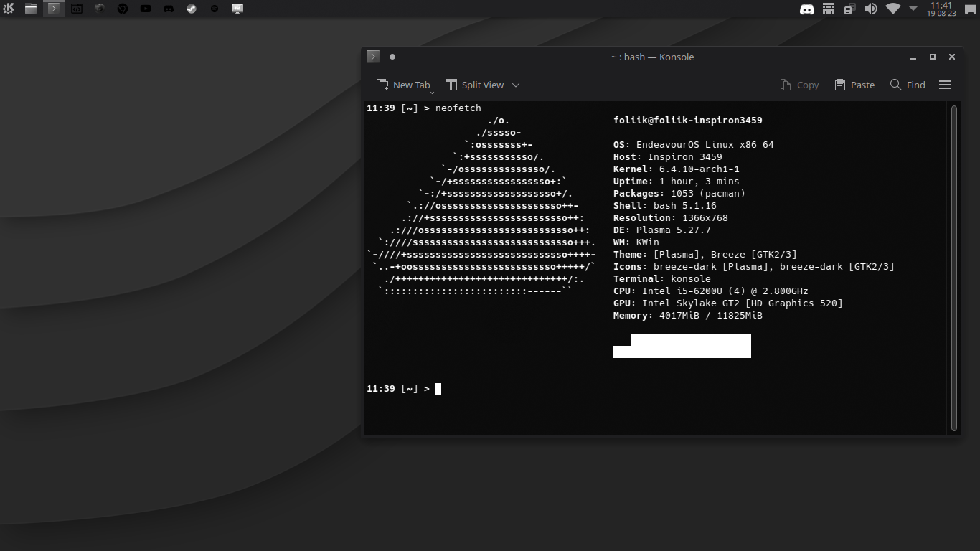Click the 'foliik@foliik-inspiron3459' text
Screen dimensions: 980x551
coord(688,121)
